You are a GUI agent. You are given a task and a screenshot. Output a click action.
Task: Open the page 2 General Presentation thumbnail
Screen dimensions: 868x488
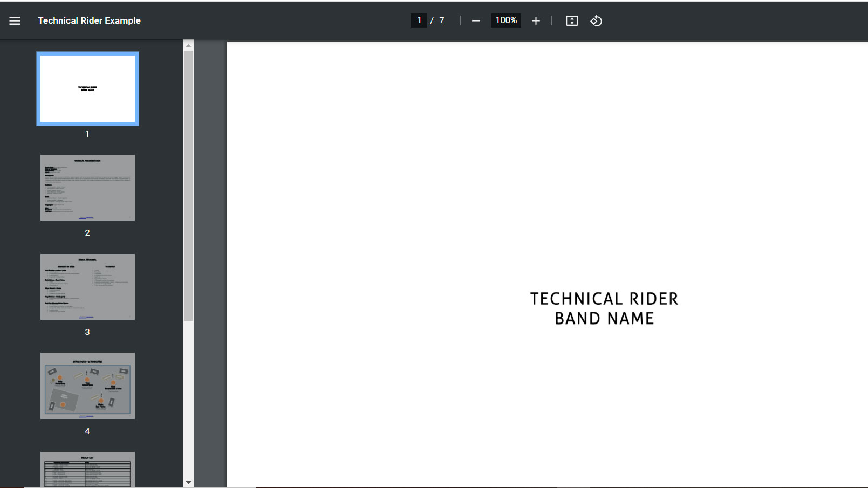(x=87, y=188)
